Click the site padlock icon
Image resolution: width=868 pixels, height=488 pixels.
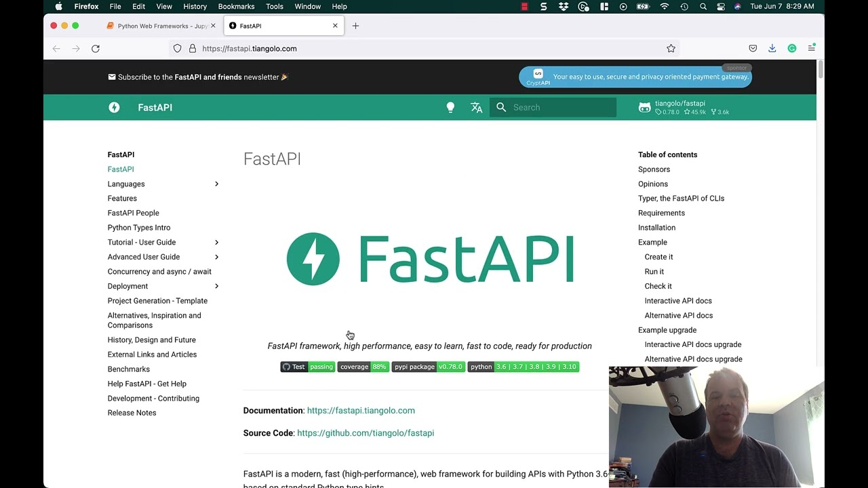193,49
